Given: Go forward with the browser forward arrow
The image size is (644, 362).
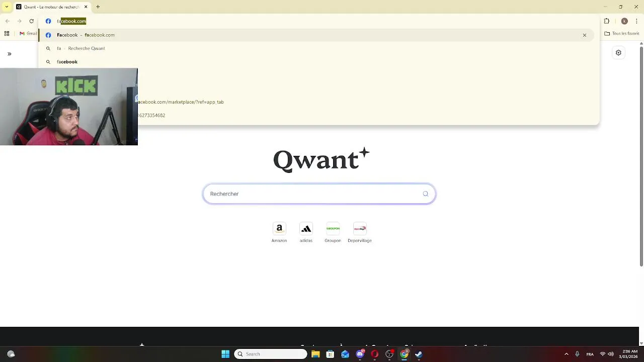Looking at the screenshot, I should pyautogui.click(x=19, y=21).
